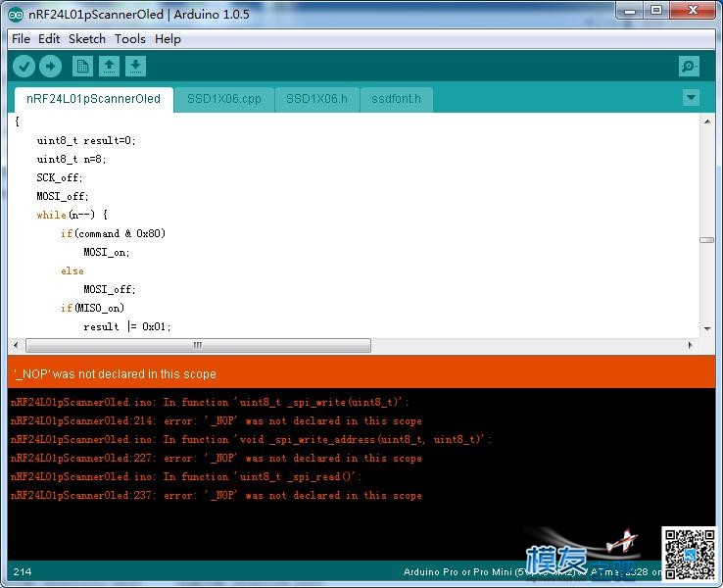Open the Sketch menu
The width and height of the screenshot is (723, 588).
tap(87, 39)
